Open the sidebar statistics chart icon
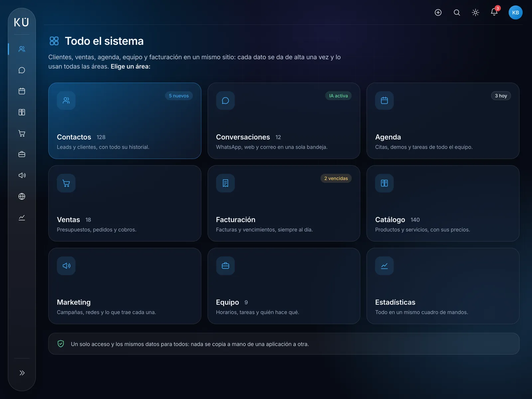The width and height of the screenshot is (532, 399). click(x=22, y=218)
